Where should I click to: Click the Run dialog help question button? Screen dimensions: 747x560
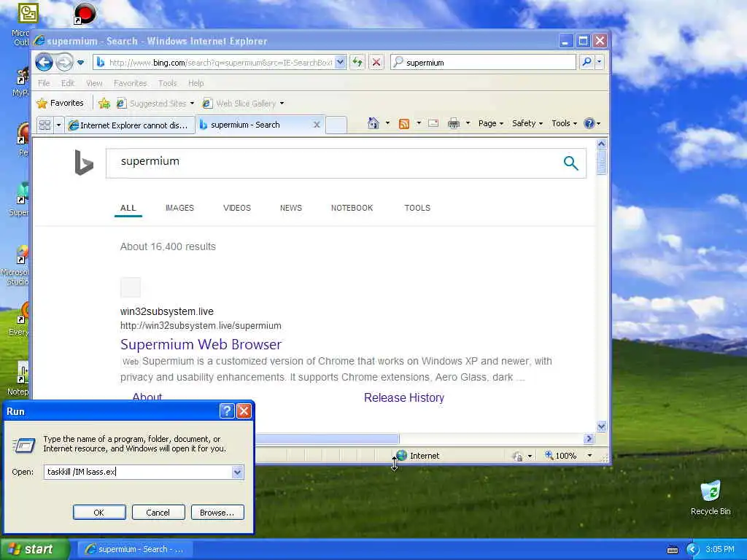coord(227,411)
